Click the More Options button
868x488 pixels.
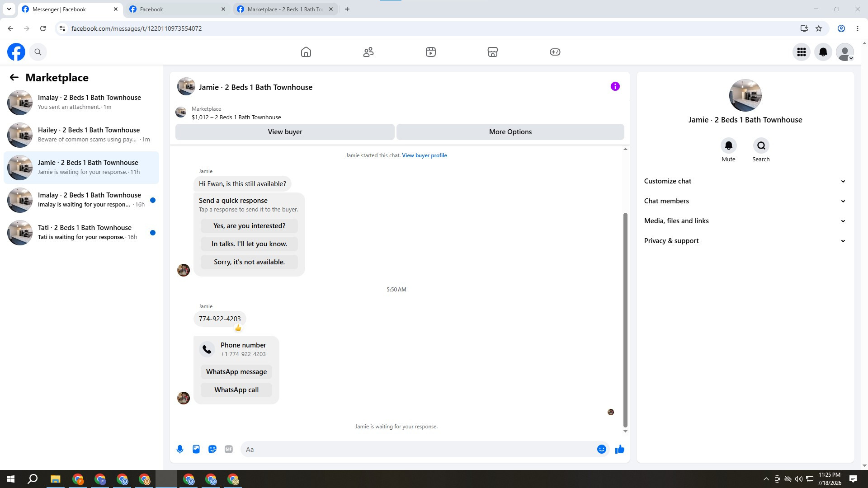point(510,132)
